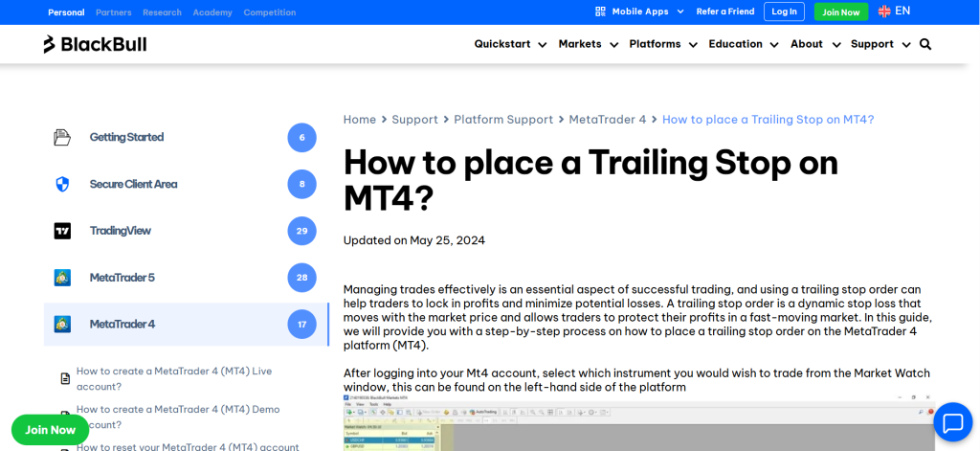980x451 pixels.
Task: Switch to the Partners tab
Action: pyautogui.click(x=114, y=12)
